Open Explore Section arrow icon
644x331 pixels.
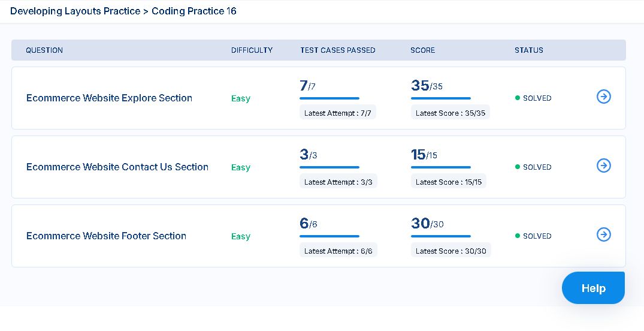(603, 97)
